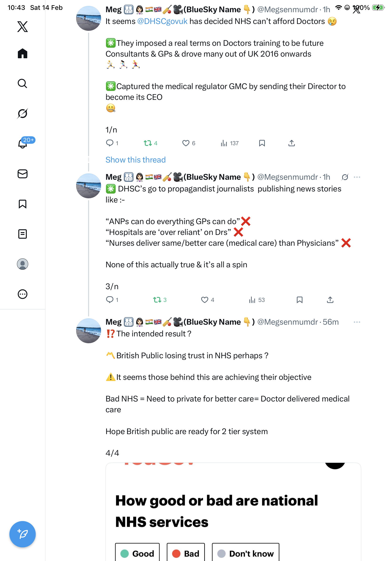Viewport: 392px width, 561px height.
Task: Open Profile avatar icon in sidebar
Action: [23, 264]
